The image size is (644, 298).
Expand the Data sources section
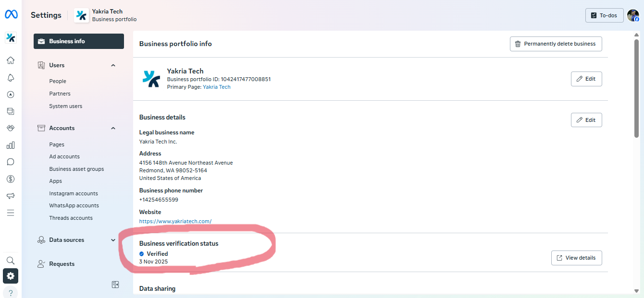tap(113, 240)
